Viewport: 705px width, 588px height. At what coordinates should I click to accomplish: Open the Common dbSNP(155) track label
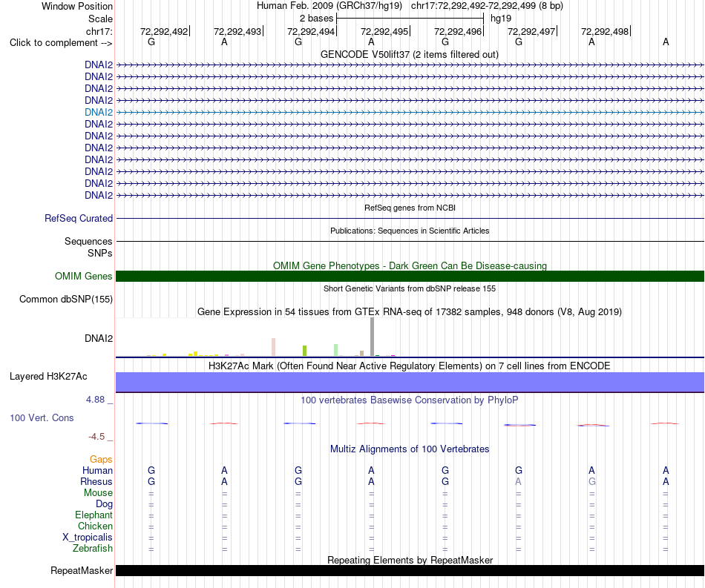click(x=66, y=299)
